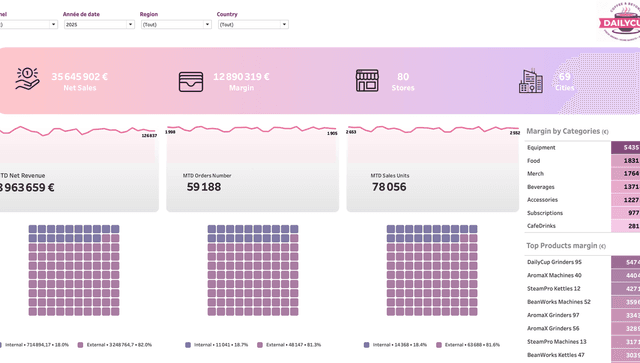Click the MTD Sales Units card
The width and height of the screenshot is (640, 363).
(433, 168)
